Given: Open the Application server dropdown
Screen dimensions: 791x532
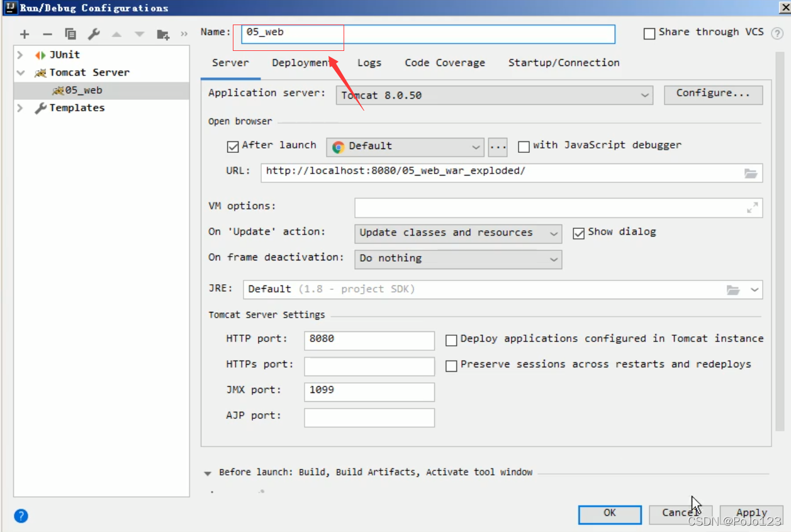Looking at the screenshot, I should click(x=494, y=96).
